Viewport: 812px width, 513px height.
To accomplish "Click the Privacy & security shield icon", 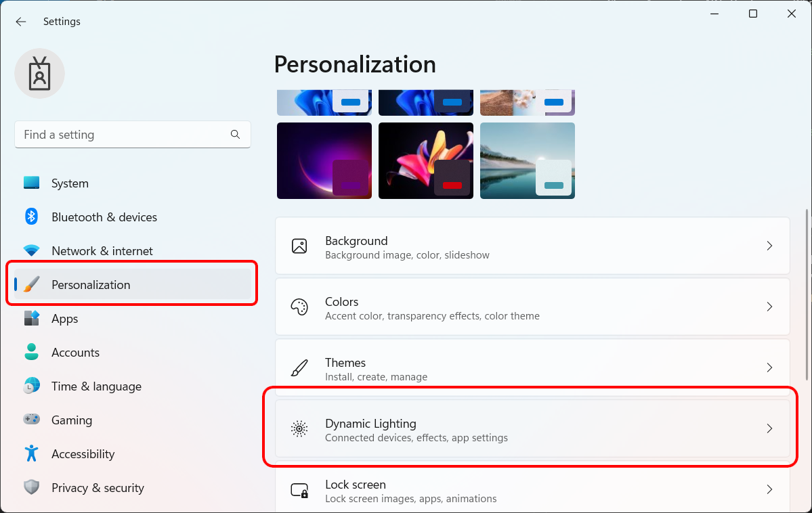I will click(x=31, y=487).
